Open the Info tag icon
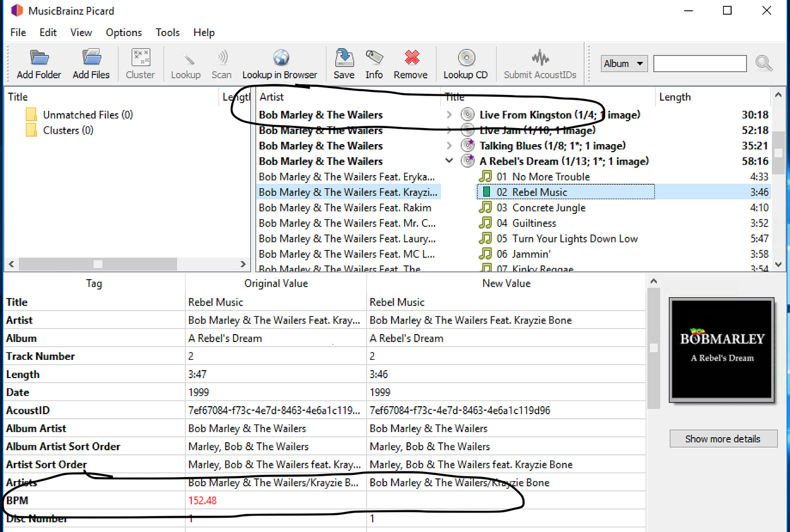The image size is (790, 532). click(374, 57)
